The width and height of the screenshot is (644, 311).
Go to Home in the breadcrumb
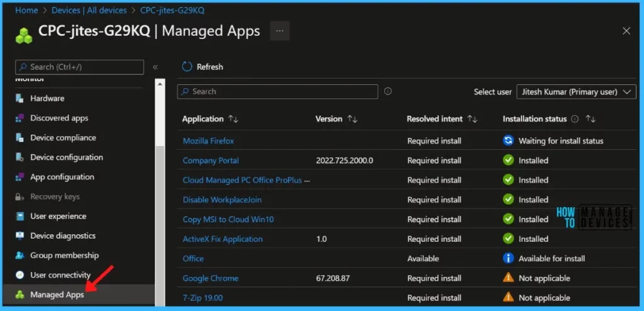tap(26, 10)
